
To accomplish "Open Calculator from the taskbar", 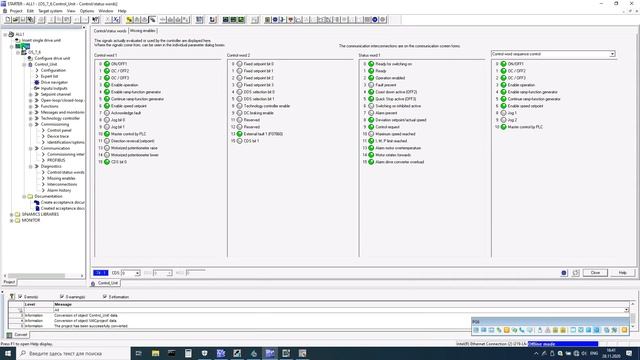I will click(x=188, y=353).
